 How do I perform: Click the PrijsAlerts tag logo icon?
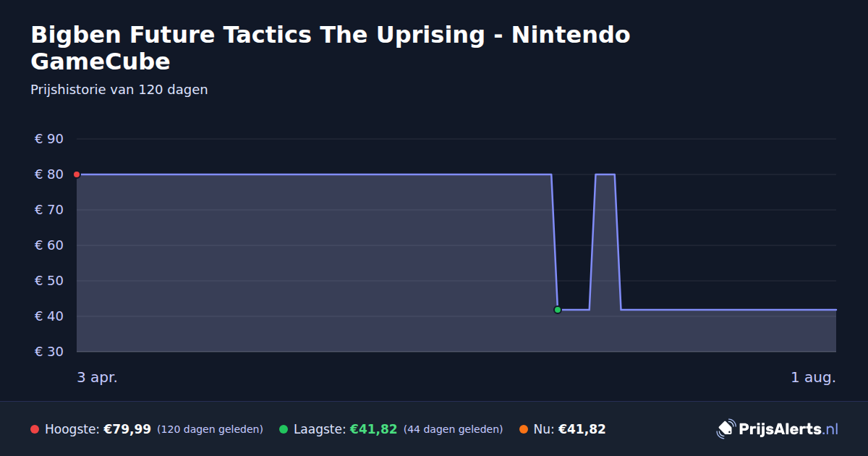726,429
